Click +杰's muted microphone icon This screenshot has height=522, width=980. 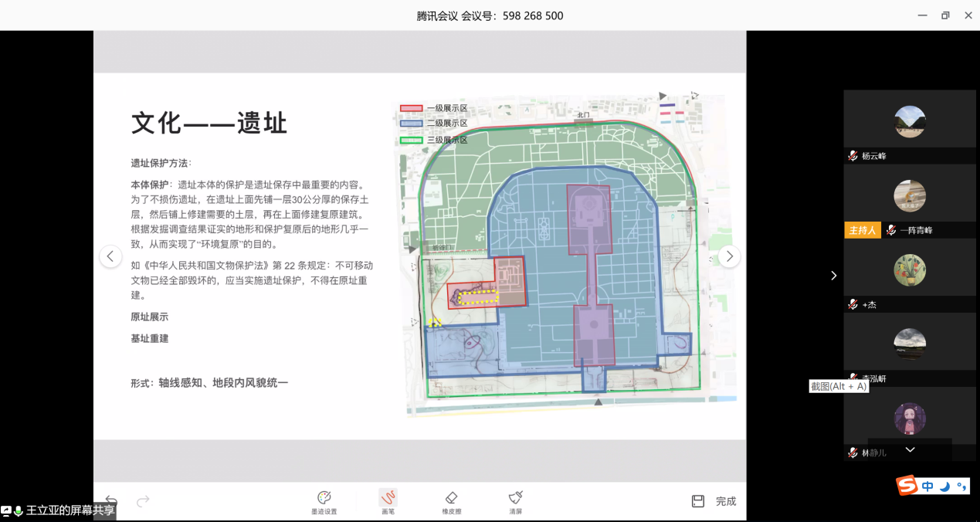pyautogui.click(x=853, y=304)
